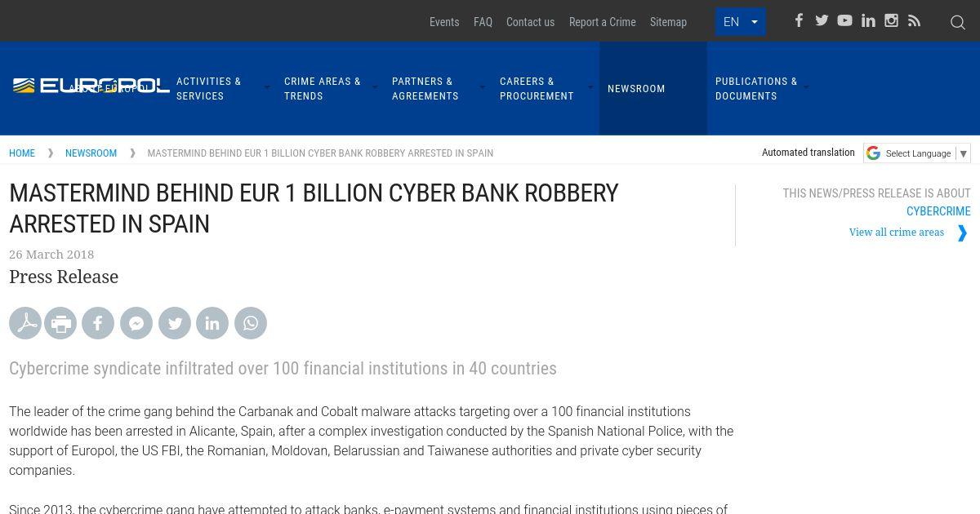This screenshot has width=980, height=514.
Task: Open Europol's Facebook page in header
Action: tap(799, 21)
